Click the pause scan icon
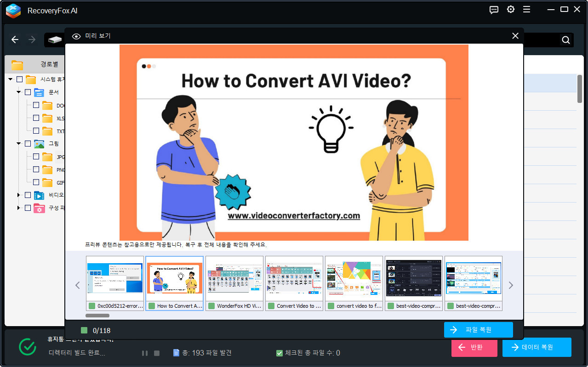This screenshot has width=588, height=367. tap(145, 353)
